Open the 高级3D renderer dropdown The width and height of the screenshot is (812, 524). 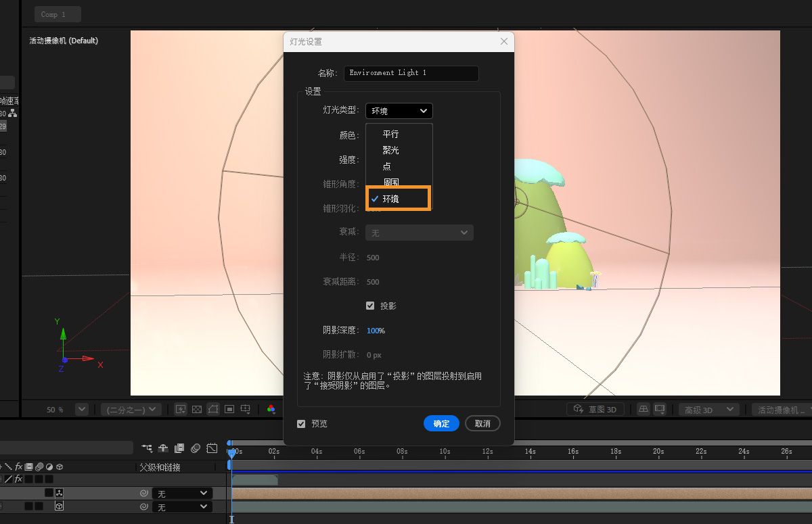coord(708,409)
